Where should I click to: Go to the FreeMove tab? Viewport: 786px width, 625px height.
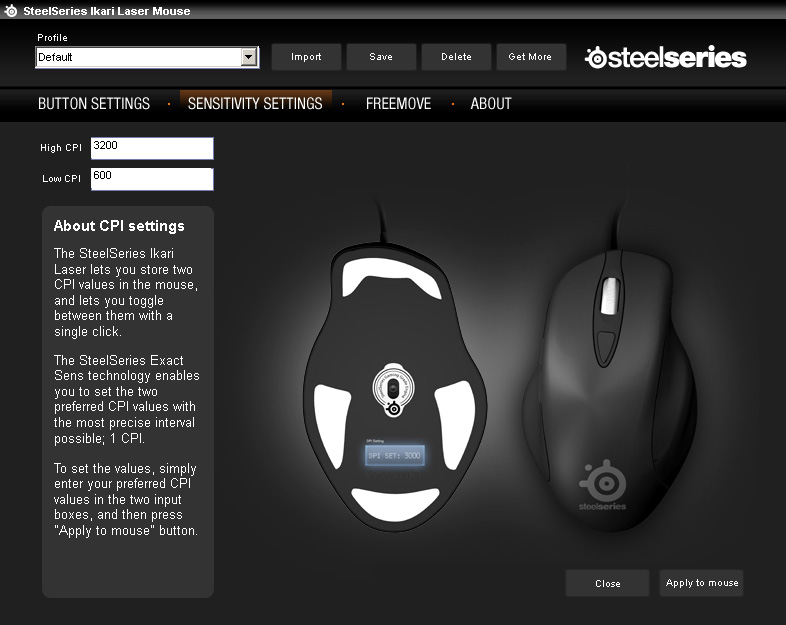pyautogui.click(x=399, y=104)
